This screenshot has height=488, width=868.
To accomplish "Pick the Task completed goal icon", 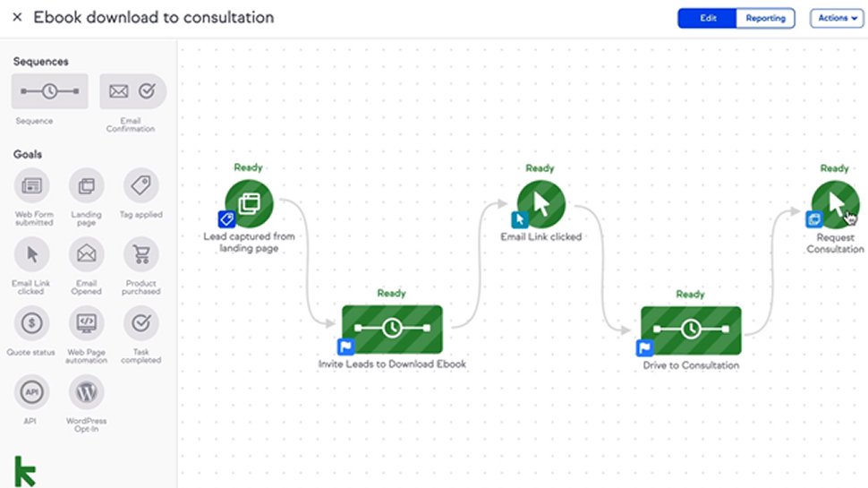I will 141,323.
